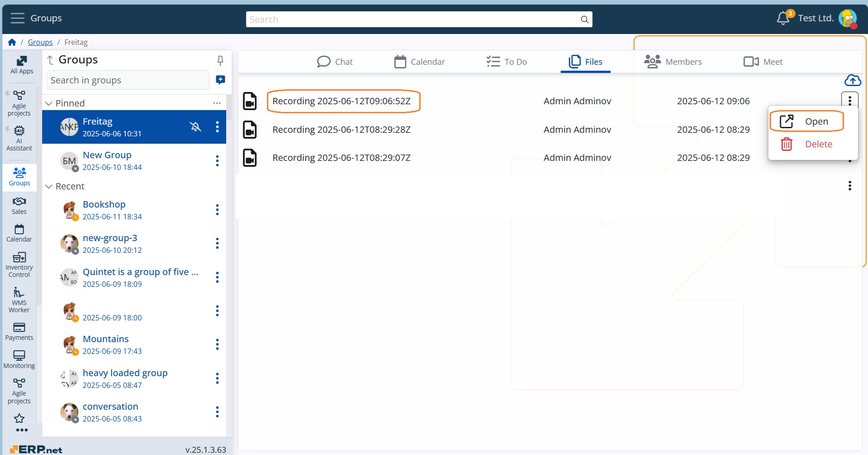Open Quintet group three-dot menu
Image resolution: width=868 pixels, height=455 pixels.
(217, 277)
